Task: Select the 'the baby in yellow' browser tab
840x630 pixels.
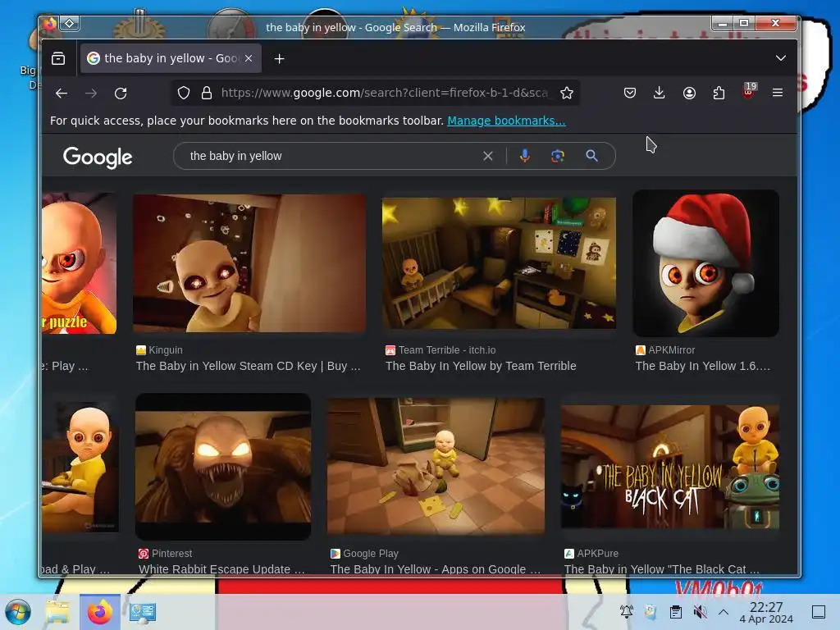Action: click(x=171, y=58)
